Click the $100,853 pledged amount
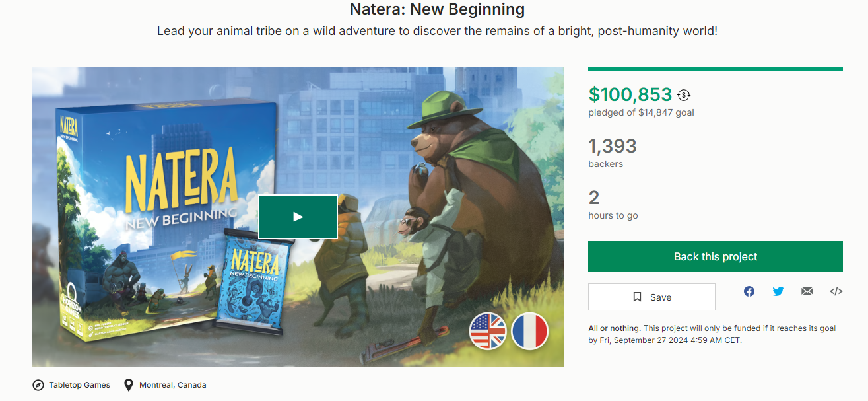 630,95
